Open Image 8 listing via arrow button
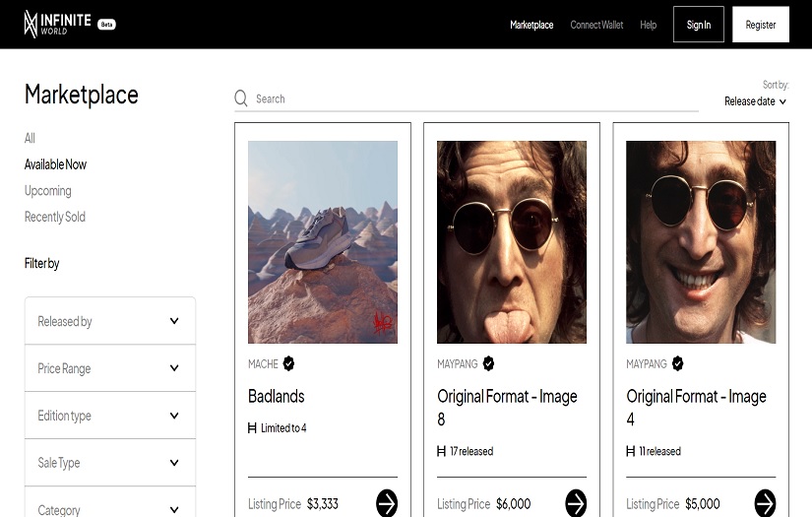 (576, 503)
